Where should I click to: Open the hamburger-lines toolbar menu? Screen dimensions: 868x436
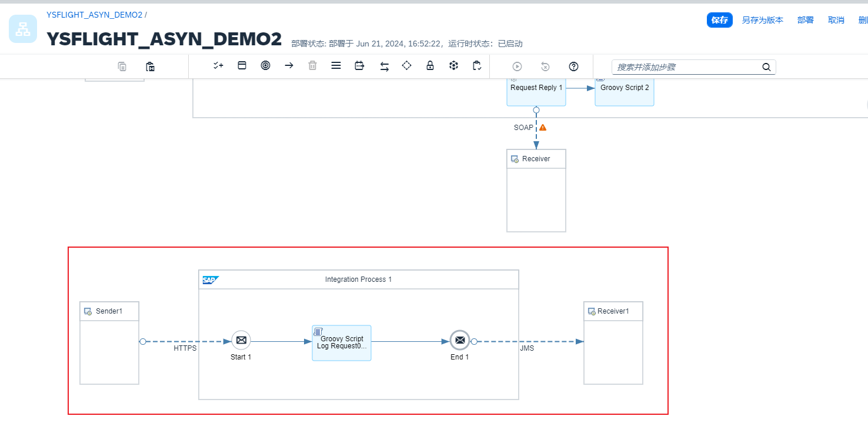coord(336,66)
